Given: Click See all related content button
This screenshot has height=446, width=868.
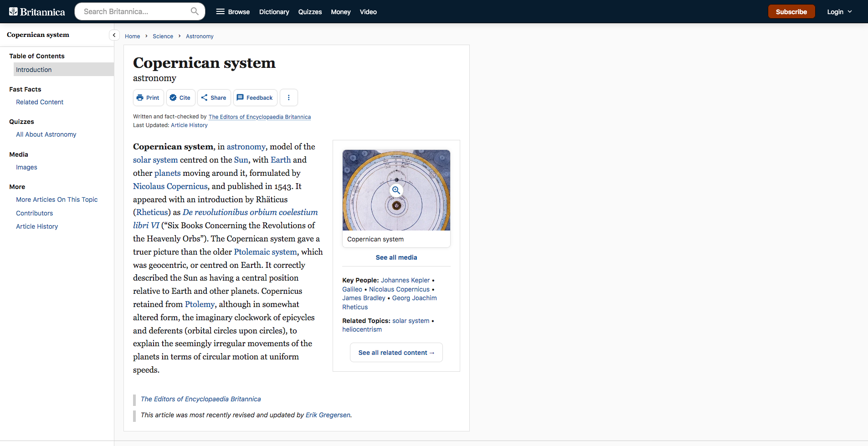Looking at the screenshot, I should pos(396,353).
